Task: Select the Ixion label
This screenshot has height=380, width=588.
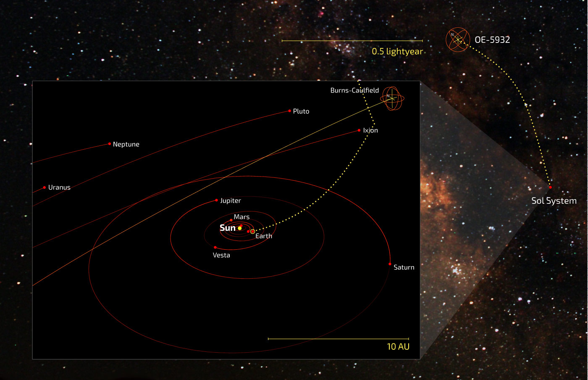Action: pos(370,130)
